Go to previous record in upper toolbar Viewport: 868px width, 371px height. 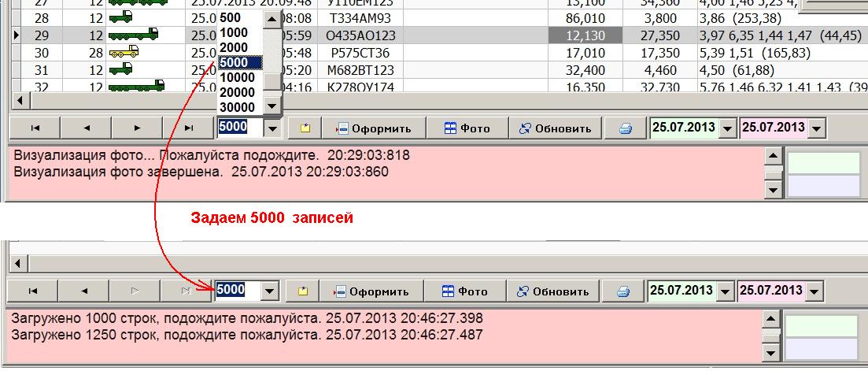(x=86, y=128)
